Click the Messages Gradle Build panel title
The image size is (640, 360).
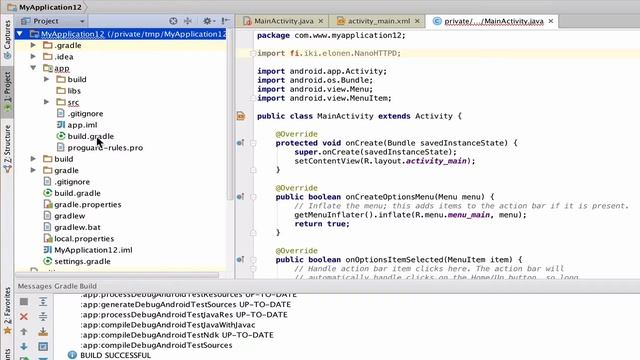point(57,286)
